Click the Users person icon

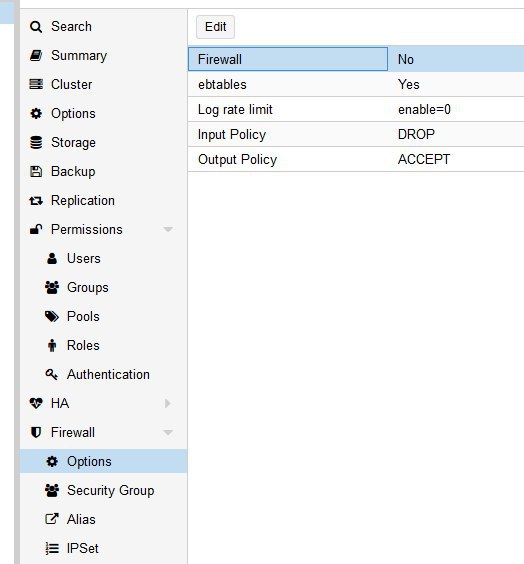[x=52, y=259]
